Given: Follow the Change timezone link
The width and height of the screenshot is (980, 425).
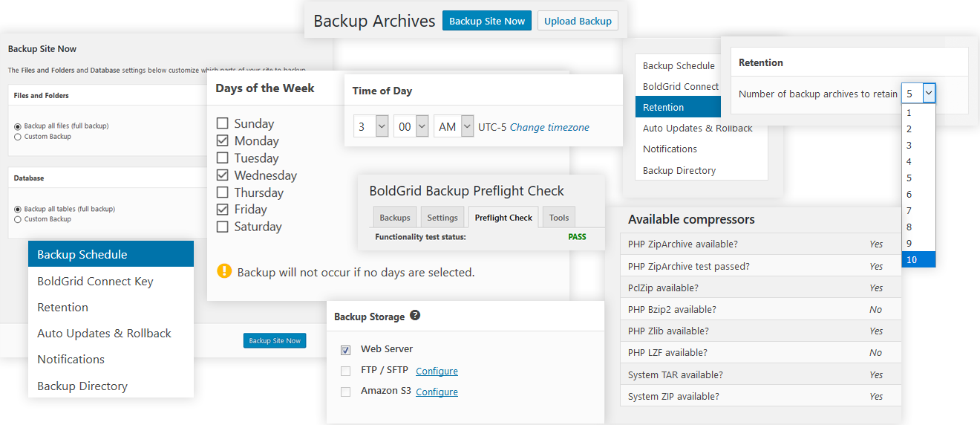Looking at the screenshot, I should (549, 127).
